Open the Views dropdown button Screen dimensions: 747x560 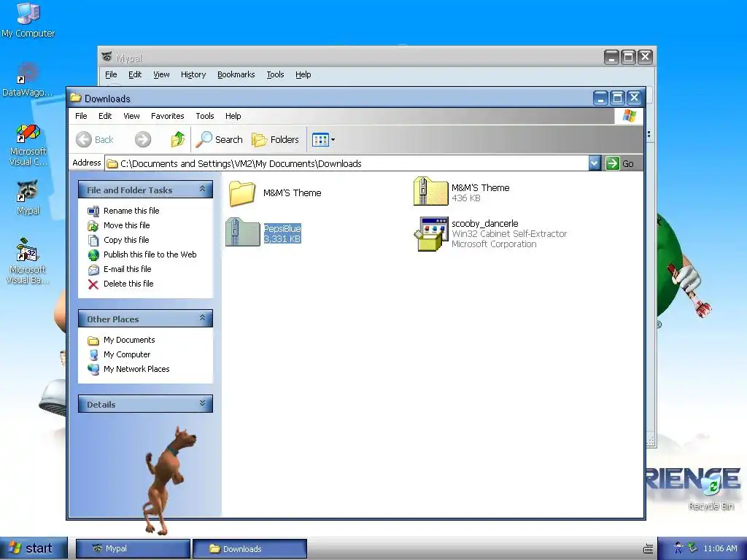(x=323, y=139)
